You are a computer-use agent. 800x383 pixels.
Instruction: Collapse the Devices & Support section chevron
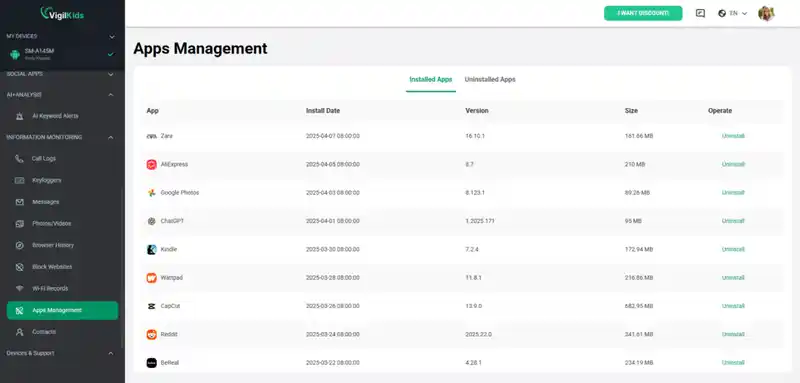[x=111, y=353]
